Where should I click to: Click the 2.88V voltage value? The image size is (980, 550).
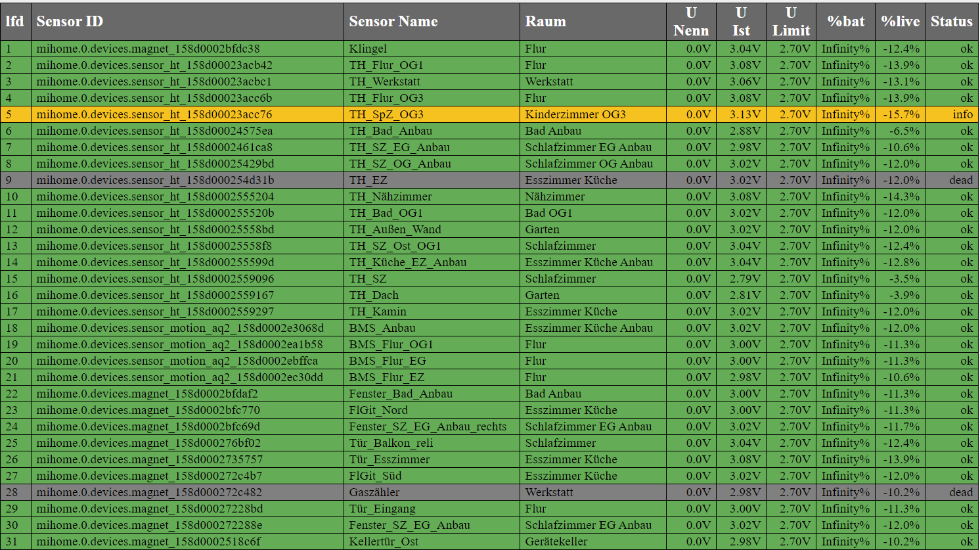745,131
